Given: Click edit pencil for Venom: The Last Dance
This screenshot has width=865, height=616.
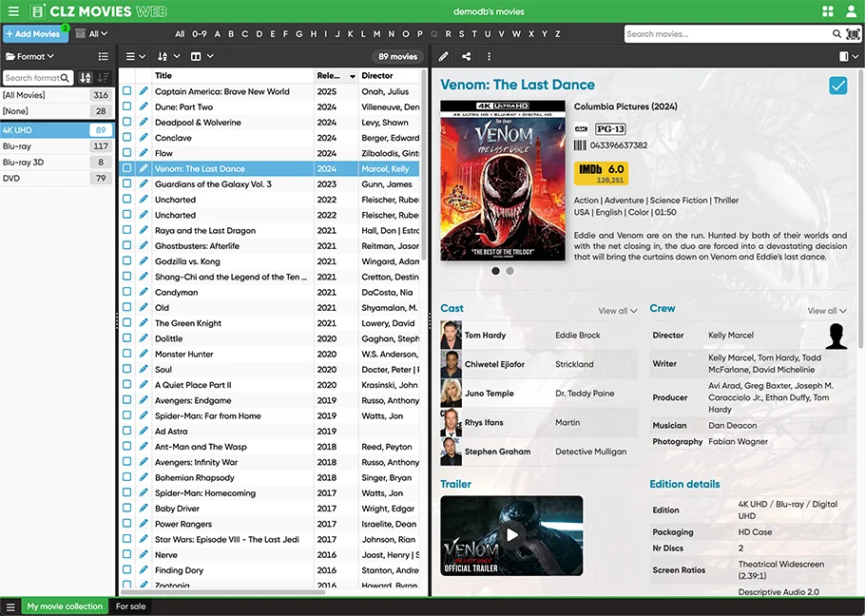Looking at the screenshot, I should click(x=144, y=168).
